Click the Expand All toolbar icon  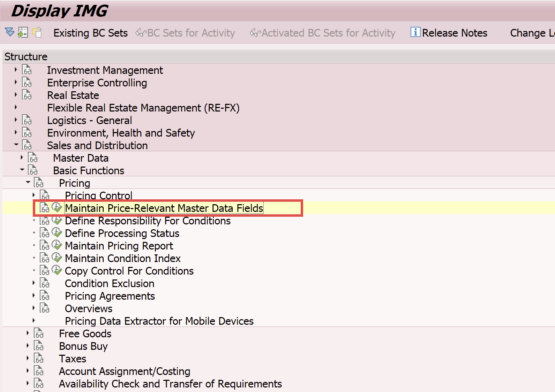tap(10, 32)
